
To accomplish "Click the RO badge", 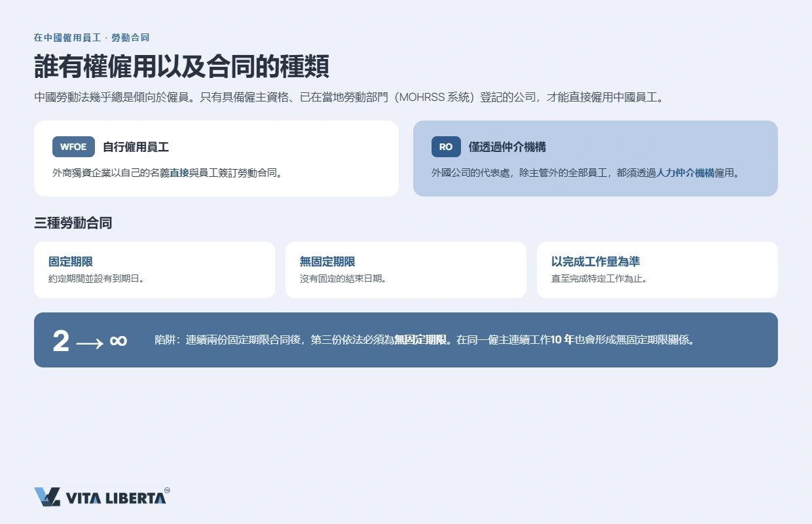I will point(446,147).
